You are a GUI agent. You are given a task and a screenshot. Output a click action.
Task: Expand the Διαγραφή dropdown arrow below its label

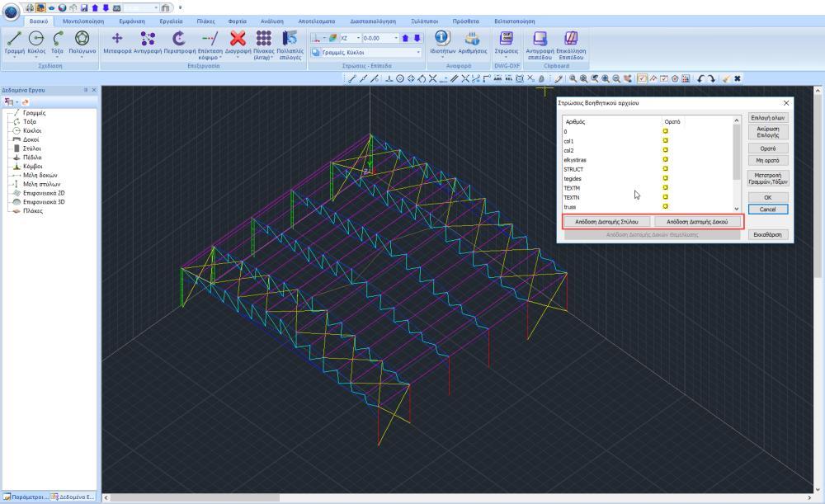(x=238, y=57)
